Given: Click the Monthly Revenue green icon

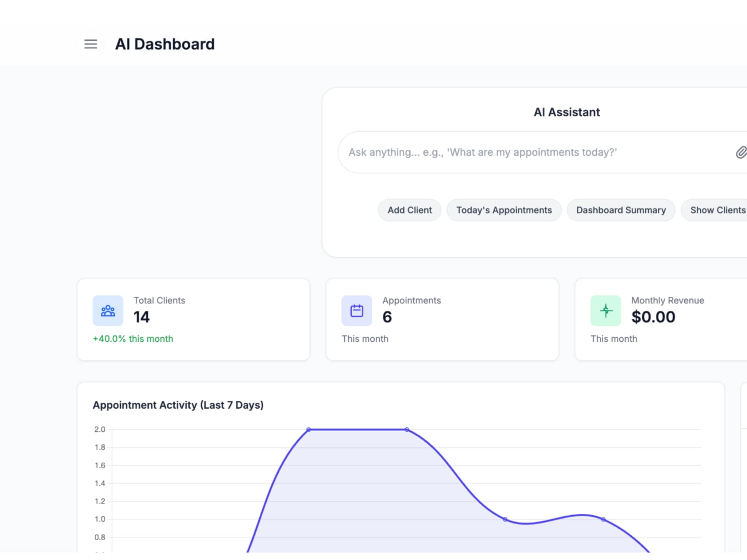Looking at the screenshot, I should point(605,311).
